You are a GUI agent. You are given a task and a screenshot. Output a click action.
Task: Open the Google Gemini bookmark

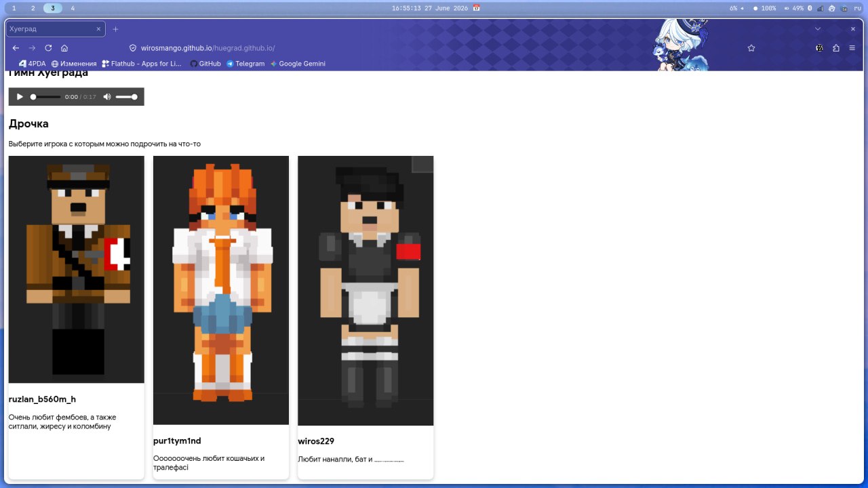click(298, 64)
